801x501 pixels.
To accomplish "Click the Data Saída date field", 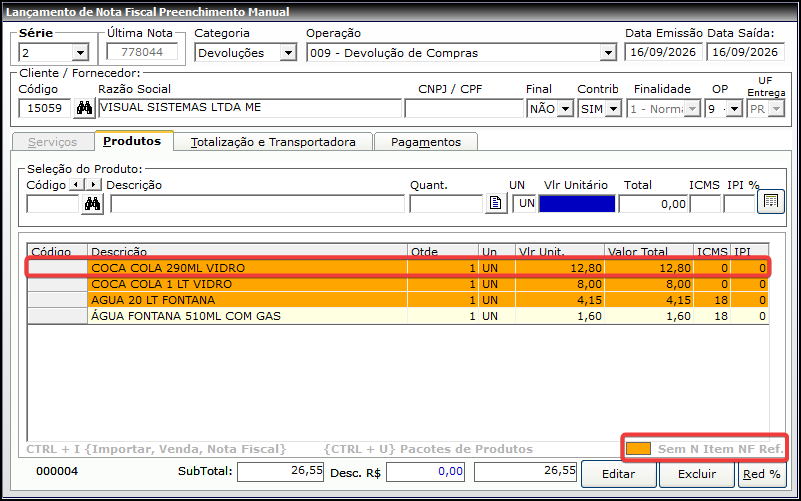I will (x=745, y=52).
